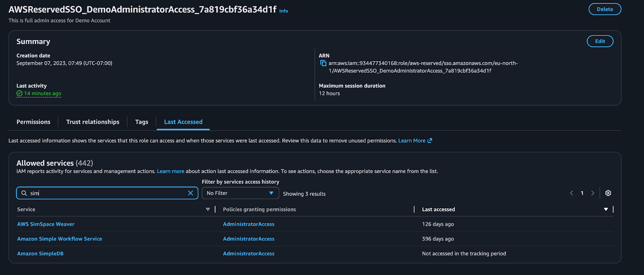Open the Info link next to the role name
644x275 pixels.
point(284,11)
